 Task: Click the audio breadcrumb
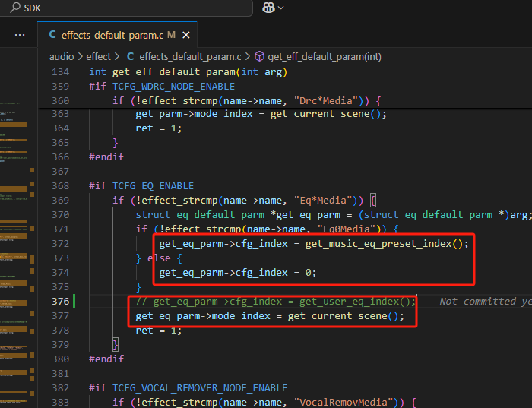point(62,57)
